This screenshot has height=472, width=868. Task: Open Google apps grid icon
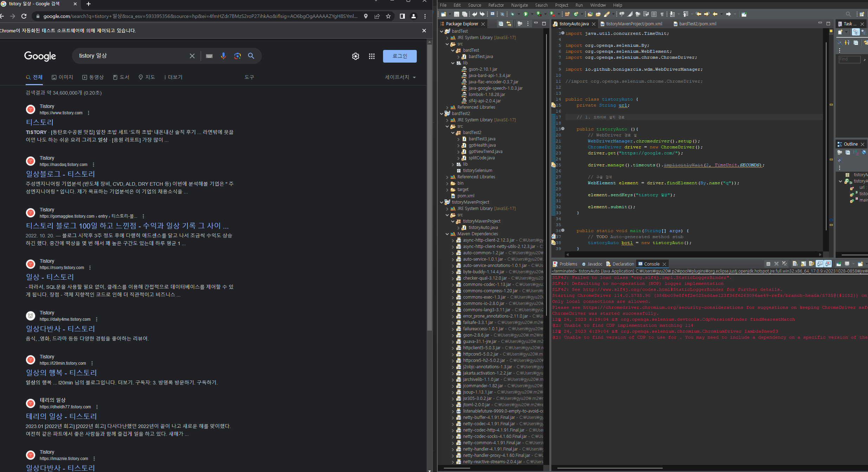tap(372, 56)
